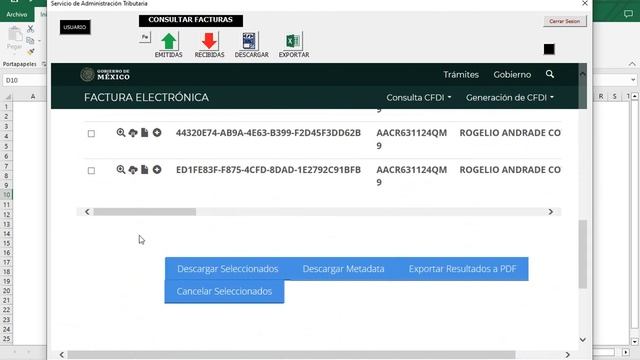Image resolution: width=640 pixels, height=360 pixels.
Task: Click Excel Copy icon
Action: pyautogui.click(x=30, y=40)
